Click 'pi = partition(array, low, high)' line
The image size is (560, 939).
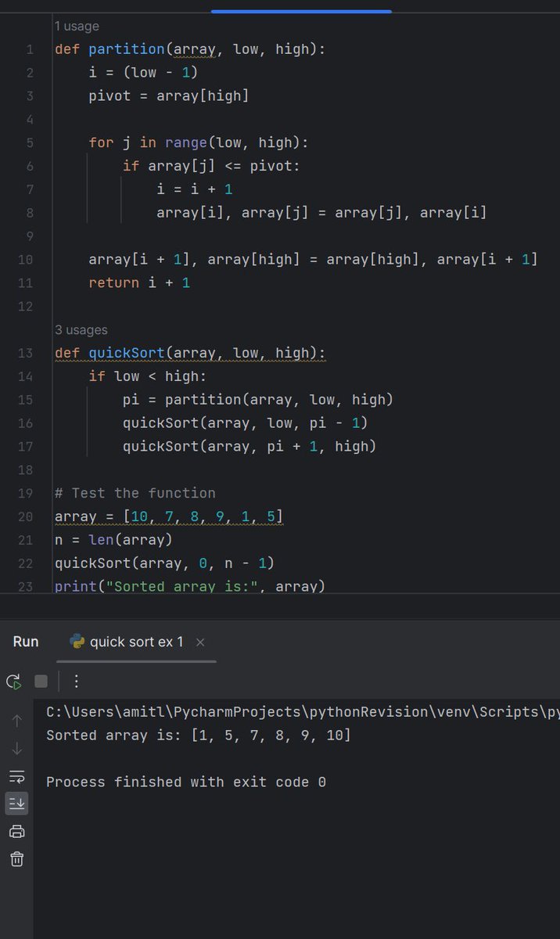click(x=258, y=400)
